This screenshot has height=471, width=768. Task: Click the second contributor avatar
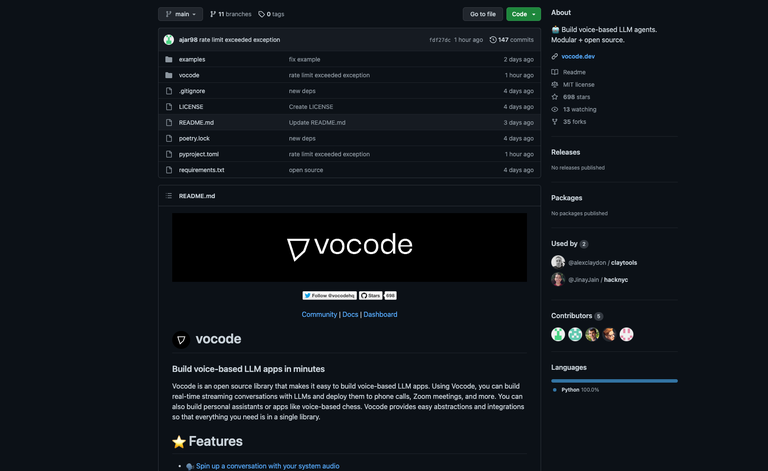tap(575, 334)
